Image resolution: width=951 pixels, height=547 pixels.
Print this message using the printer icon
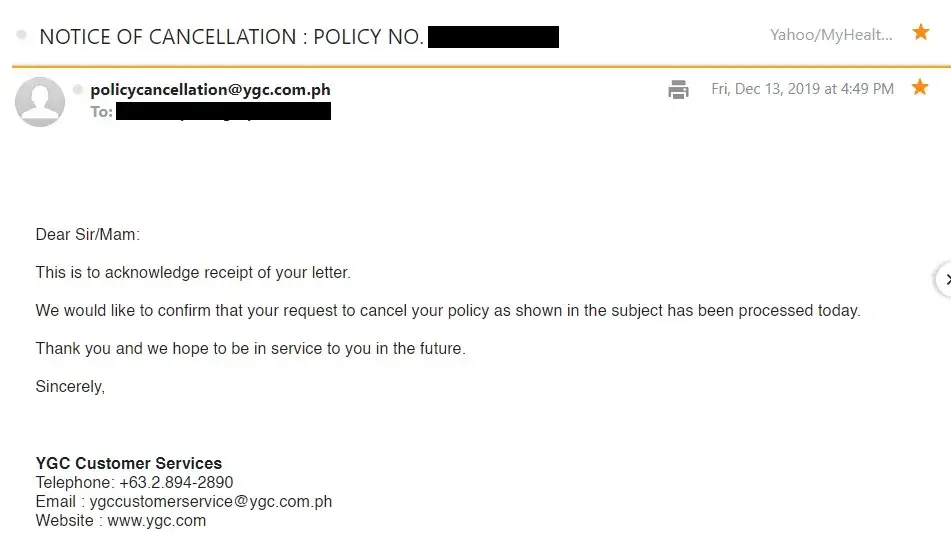click(678, 89)
